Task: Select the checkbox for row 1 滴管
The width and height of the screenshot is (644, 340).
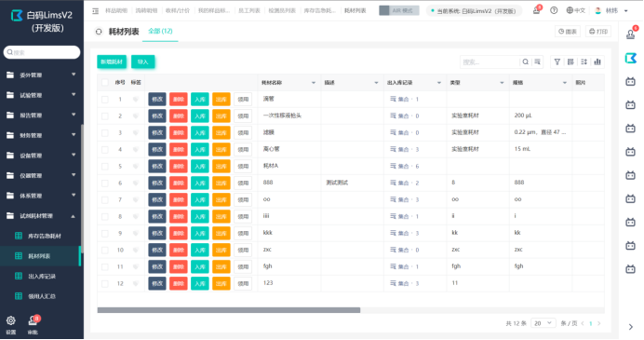Action: (x=105, y=100)
